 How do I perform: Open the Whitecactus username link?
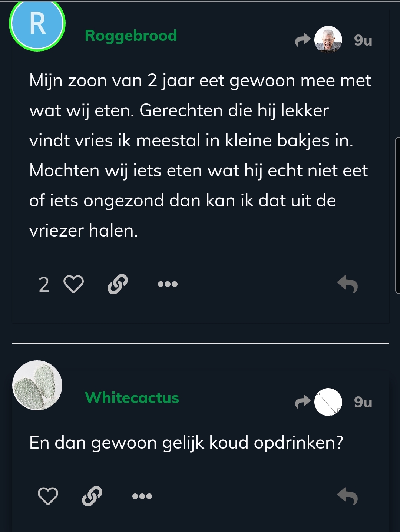coord(132,398)
